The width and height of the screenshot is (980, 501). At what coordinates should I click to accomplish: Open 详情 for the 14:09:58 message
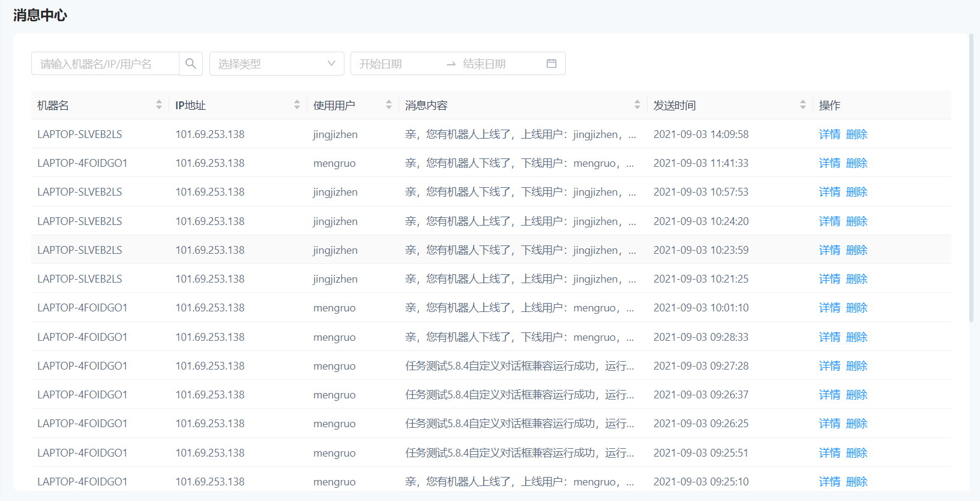pyautogui.click(x=829, y=134)
